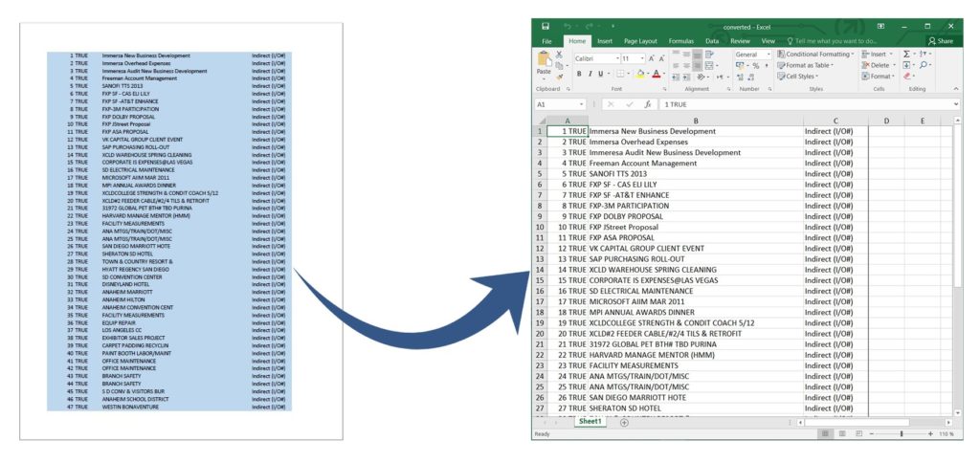Open the File menu
Screen dimensions: 980x463
pyautogui.click(x=546, y=41)
